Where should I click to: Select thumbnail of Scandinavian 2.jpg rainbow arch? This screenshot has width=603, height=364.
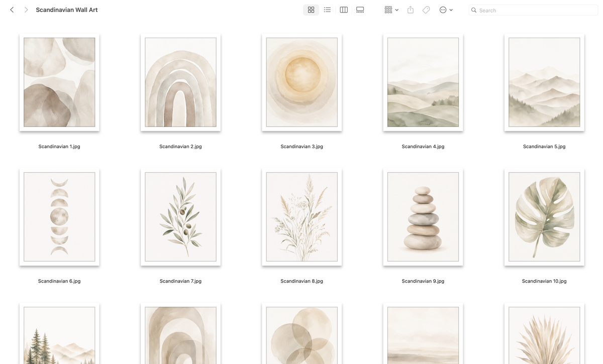click(180, 82)
